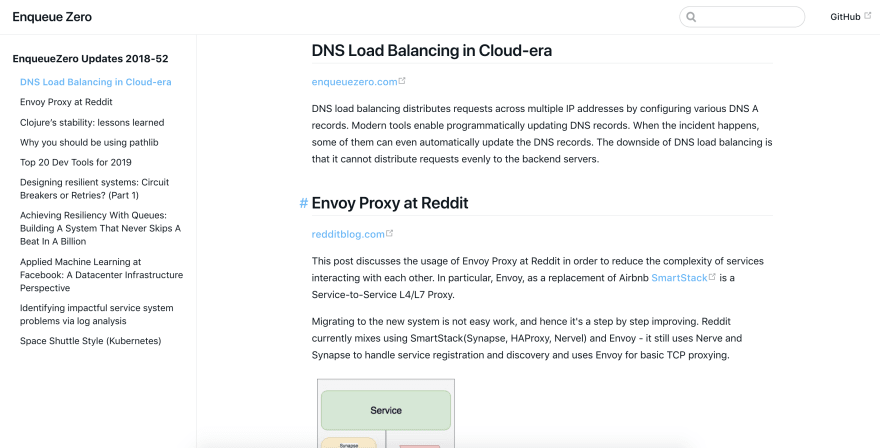Click external-link icon after SmartStack
The height and width of the screenshot is (448, 880).
pos(712,277)
